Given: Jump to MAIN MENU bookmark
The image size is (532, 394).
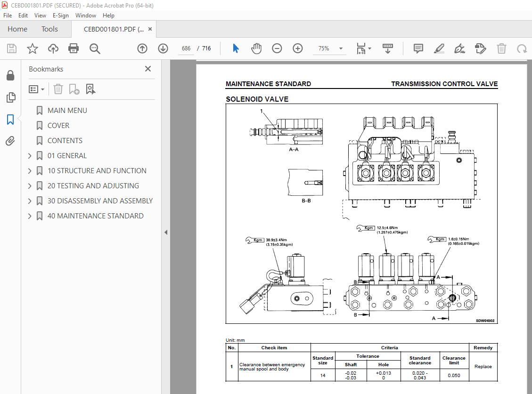Looking at the screenshot, I should click(67, 111).
